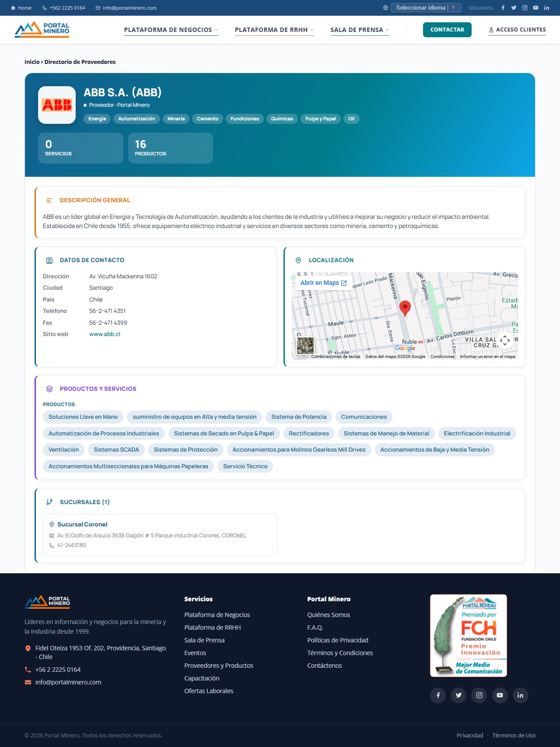
Task: Select the Pulpa y Papel tag
Action: [321, 119]
